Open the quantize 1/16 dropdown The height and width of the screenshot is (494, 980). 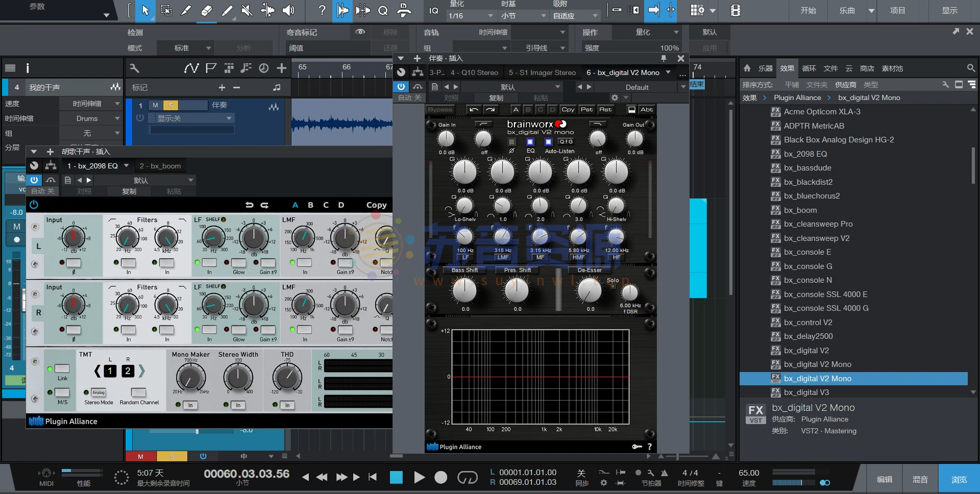[x=471, y=16]
